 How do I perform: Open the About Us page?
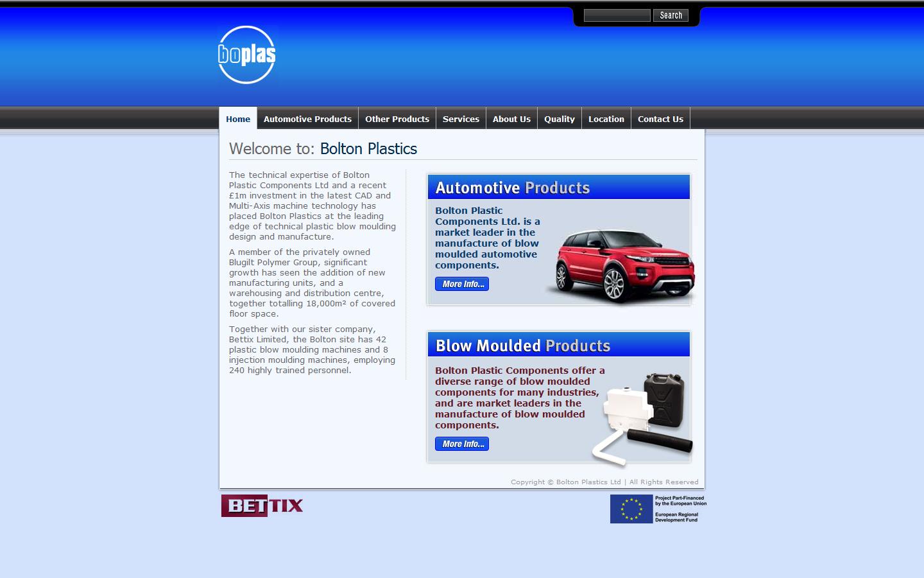pos(511,119)
